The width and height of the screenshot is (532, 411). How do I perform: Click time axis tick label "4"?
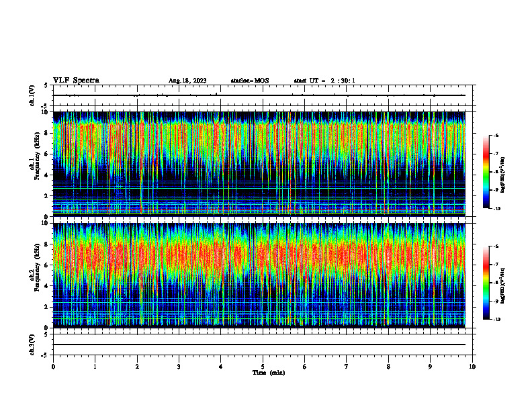pyautogui.click(x=221, y=367)
